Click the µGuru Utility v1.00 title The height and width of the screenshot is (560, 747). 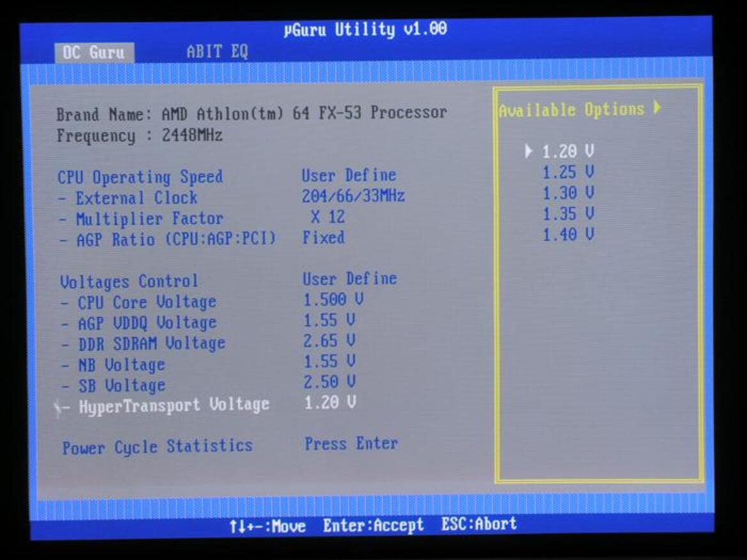pos(366,29)
